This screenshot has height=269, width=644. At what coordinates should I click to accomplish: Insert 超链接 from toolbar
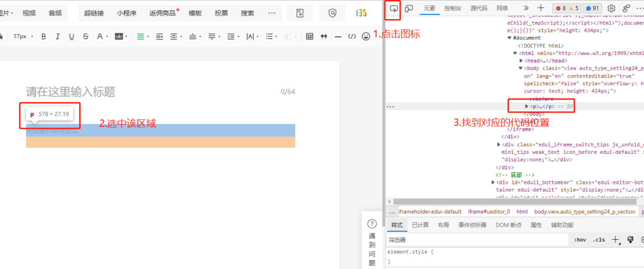94,13
